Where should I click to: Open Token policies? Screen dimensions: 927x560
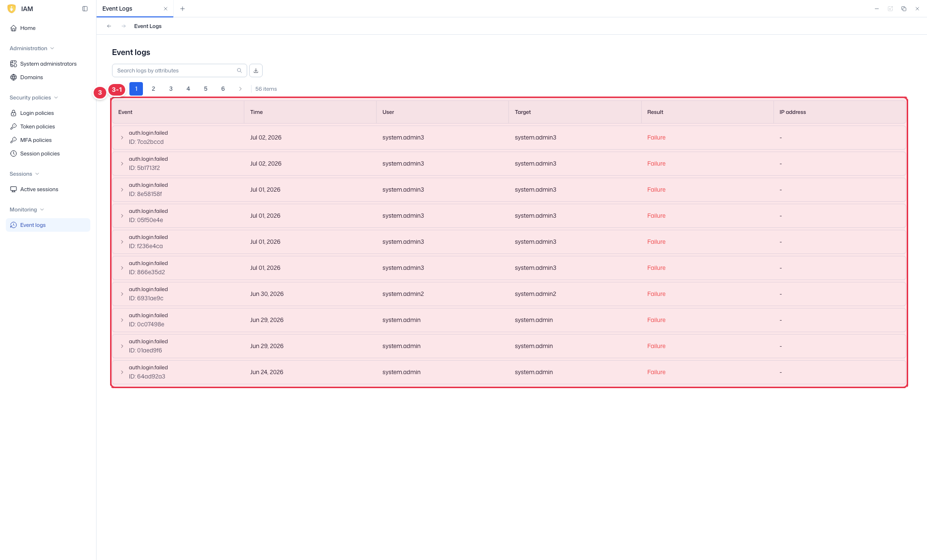pos(48,126)
